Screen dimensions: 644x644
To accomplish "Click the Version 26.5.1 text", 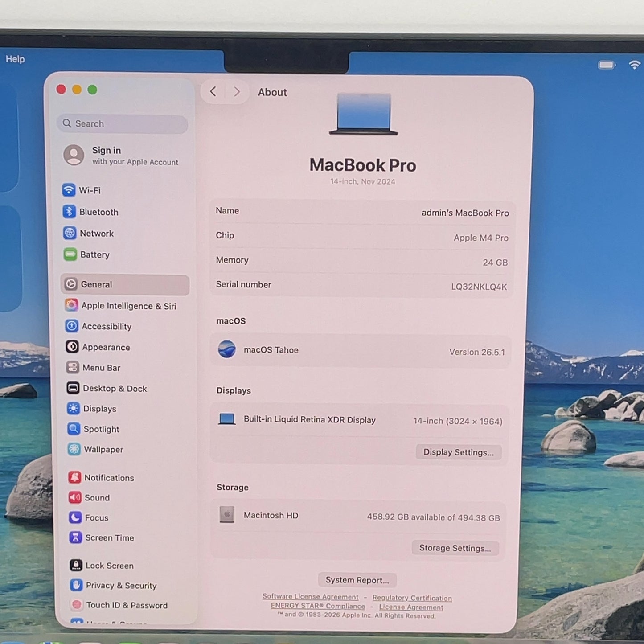I will click(477, 352).
